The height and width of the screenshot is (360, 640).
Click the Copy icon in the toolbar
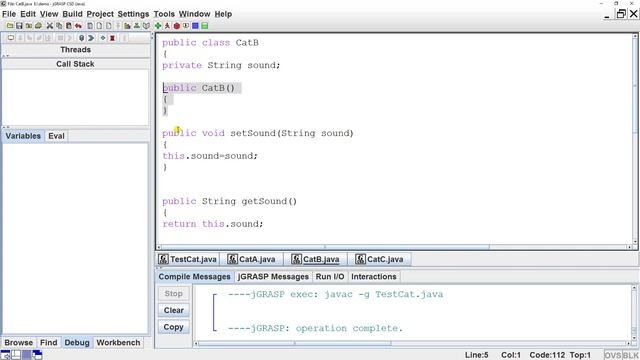[59, 26]
